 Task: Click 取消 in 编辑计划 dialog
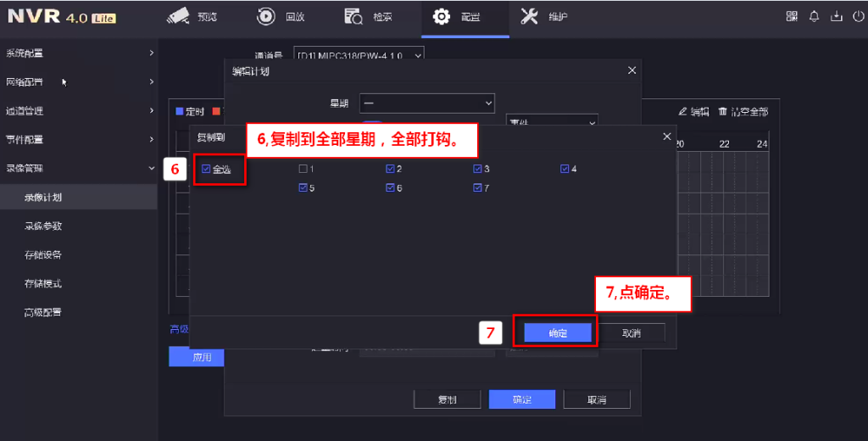pyautogui.click(x=596, y=399)
